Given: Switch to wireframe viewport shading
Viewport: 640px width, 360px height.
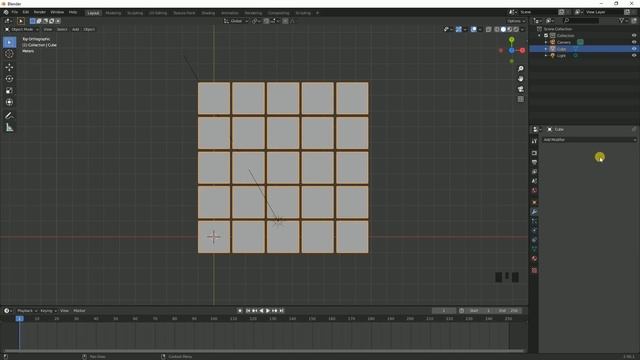Looking at the screenshot, I should 497,29.
